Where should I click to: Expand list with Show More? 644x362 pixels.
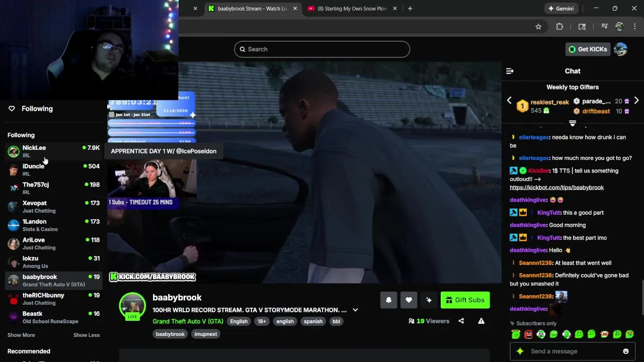point(21,335)
